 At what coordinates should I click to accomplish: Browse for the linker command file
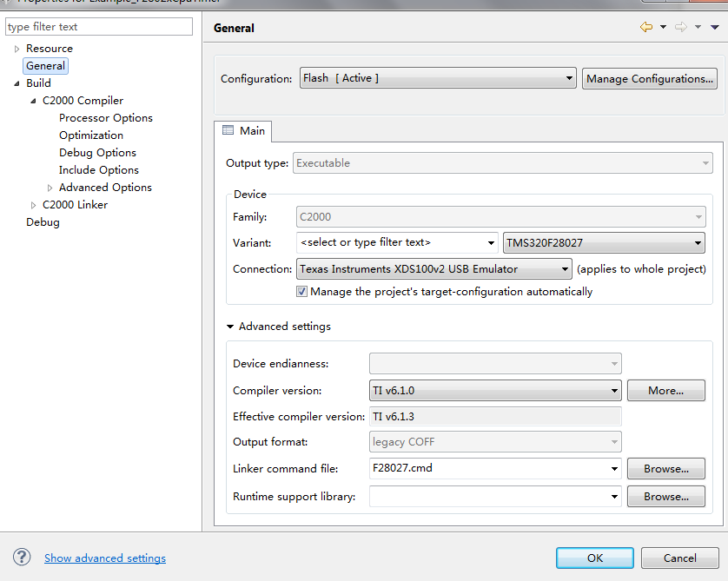click(665, 469)
